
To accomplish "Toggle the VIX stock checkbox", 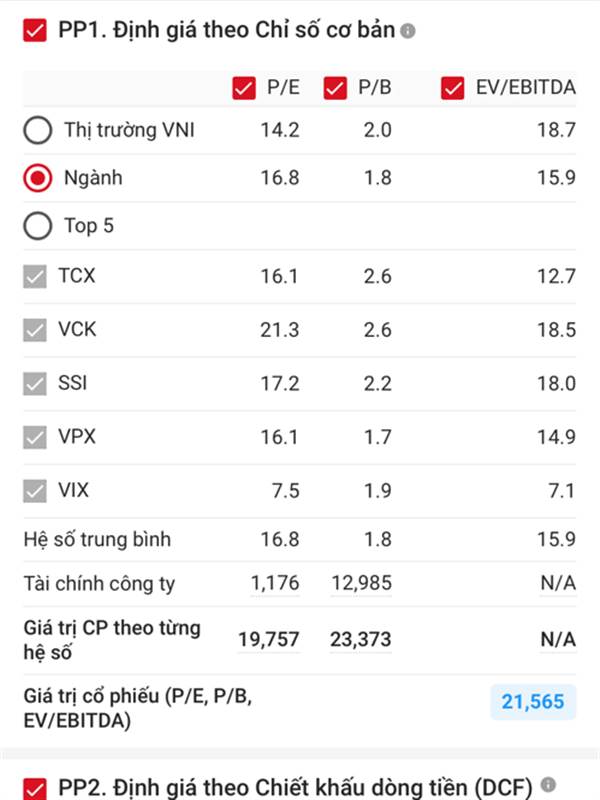I will 36,491.
